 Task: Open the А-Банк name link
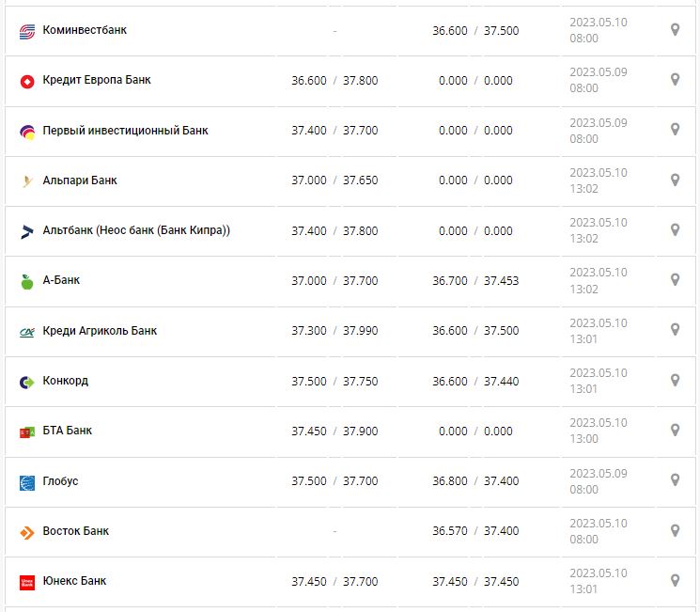point(62,280)
